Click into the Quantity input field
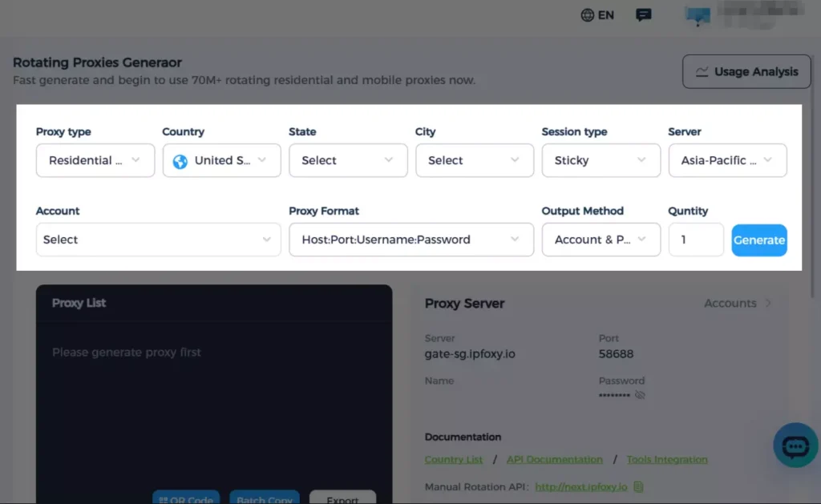The image size is (821, 504). tap(695, 240)
